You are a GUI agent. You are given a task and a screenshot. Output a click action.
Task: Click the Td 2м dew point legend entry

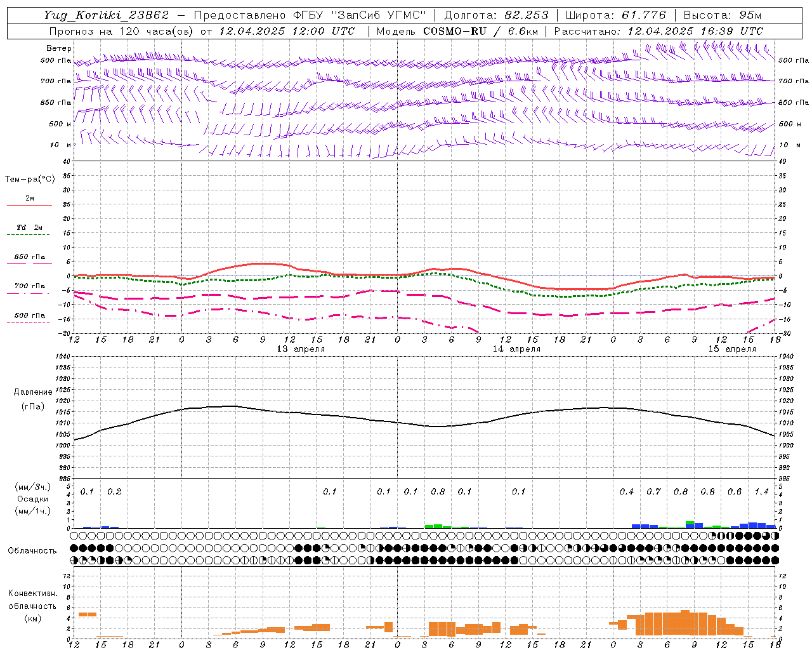[x=30, y=227]
